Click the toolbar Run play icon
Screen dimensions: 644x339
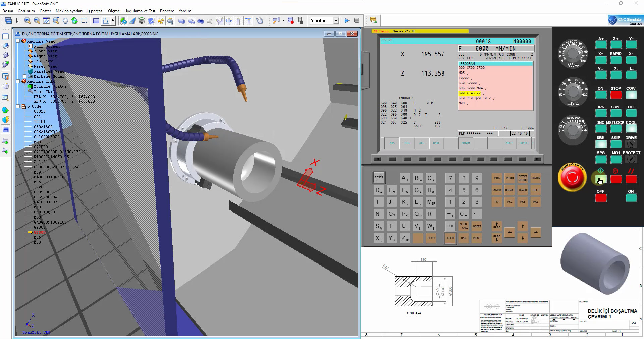click(x=347, y=21)
